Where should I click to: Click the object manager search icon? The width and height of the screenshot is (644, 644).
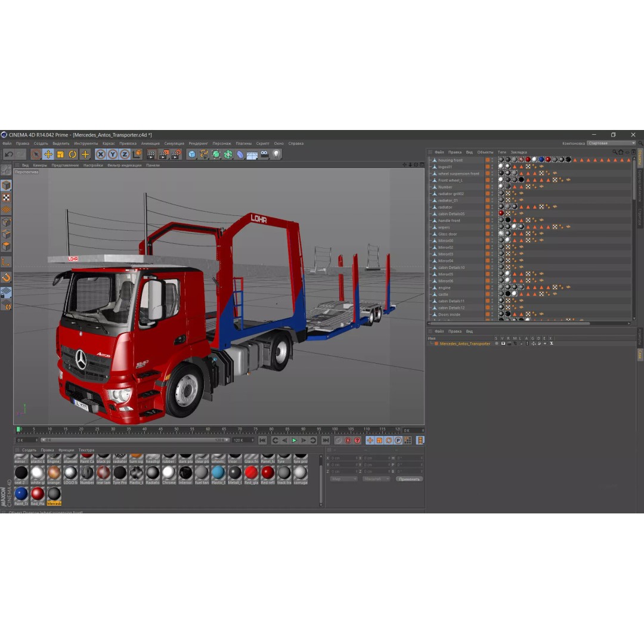point(615,152)
